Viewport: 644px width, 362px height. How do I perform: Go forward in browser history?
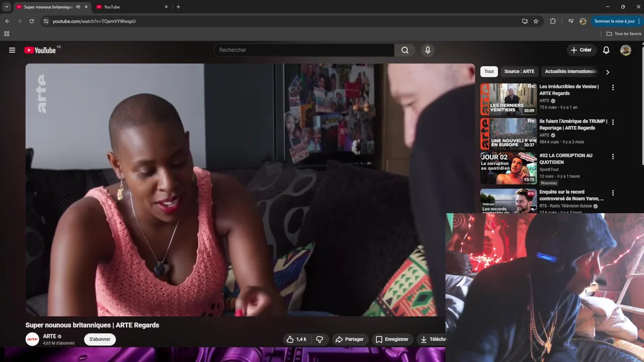tap(20, 21)
